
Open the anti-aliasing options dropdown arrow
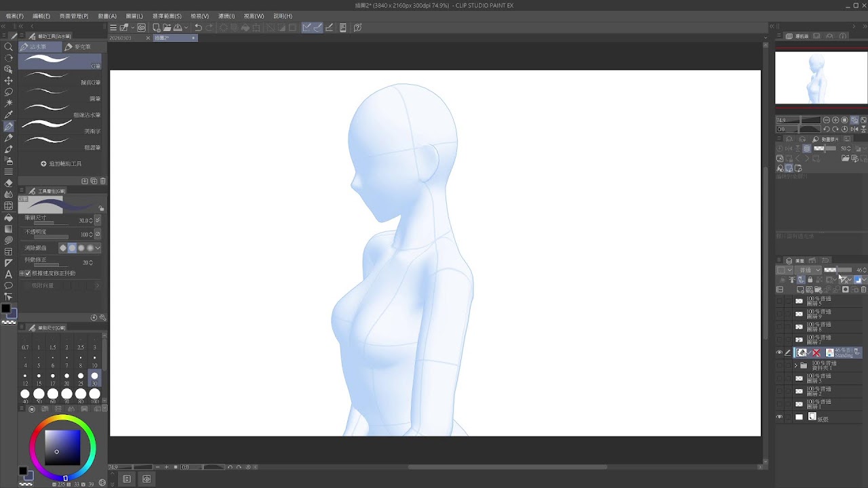[x=98, y=248]
